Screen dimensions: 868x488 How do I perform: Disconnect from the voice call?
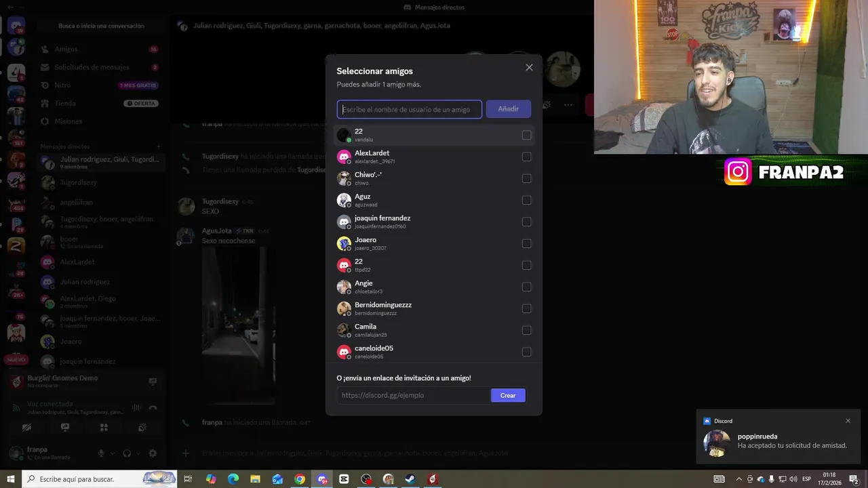coord(153,407)
